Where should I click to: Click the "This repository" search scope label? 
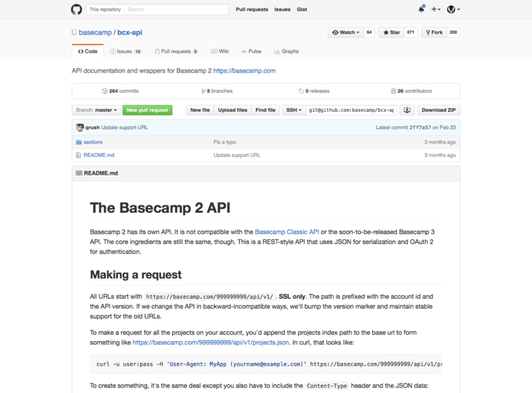tap(105, 9)
